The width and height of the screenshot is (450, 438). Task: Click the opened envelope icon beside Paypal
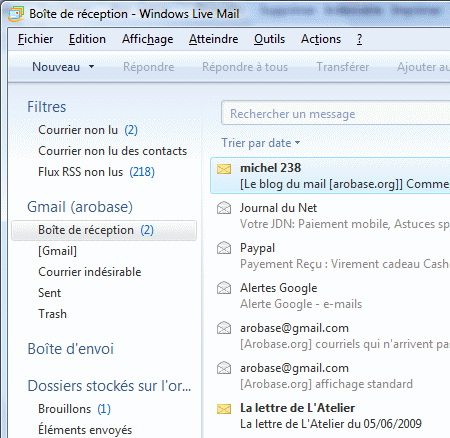(x=224, y=248)
